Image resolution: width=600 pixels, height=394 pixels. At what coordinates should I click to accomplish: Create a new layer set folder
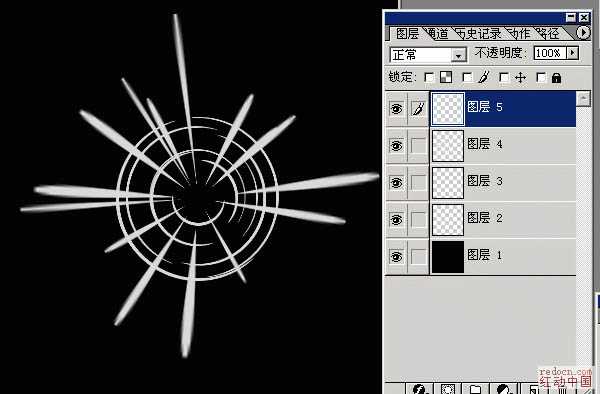click(475, 389)
